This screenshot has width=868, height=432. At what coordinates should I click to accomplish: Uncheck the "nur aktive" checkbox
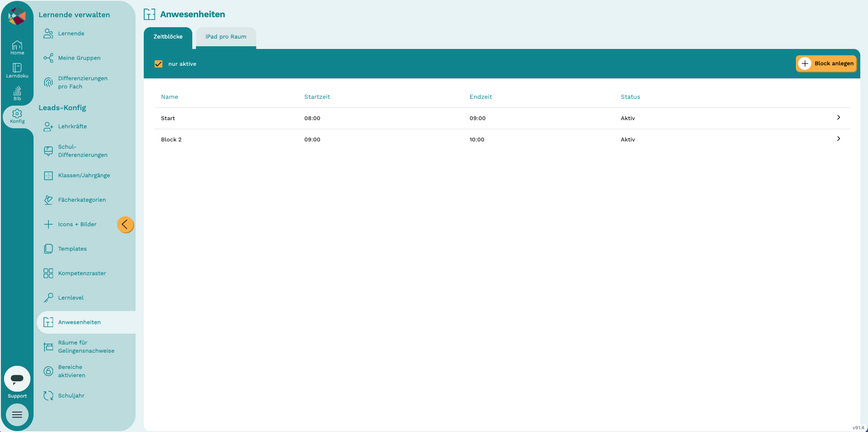pos(158,64)
